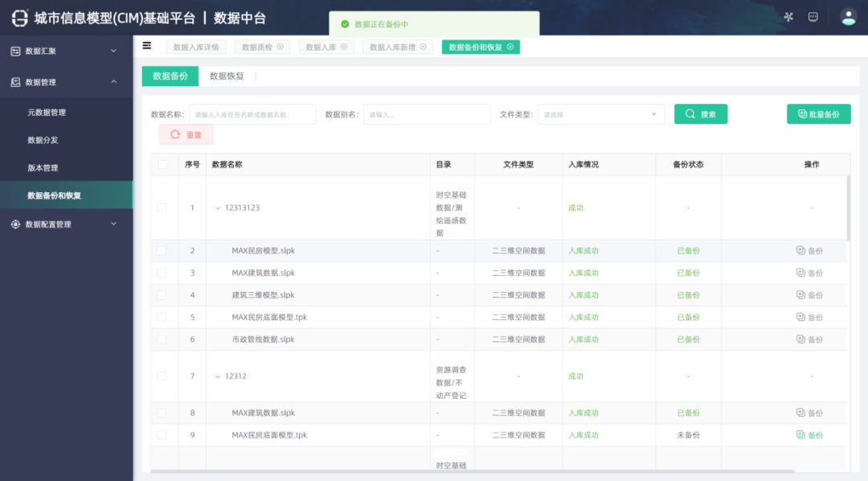
Task: Open the message icon in top bar
Action: point(813,17)
